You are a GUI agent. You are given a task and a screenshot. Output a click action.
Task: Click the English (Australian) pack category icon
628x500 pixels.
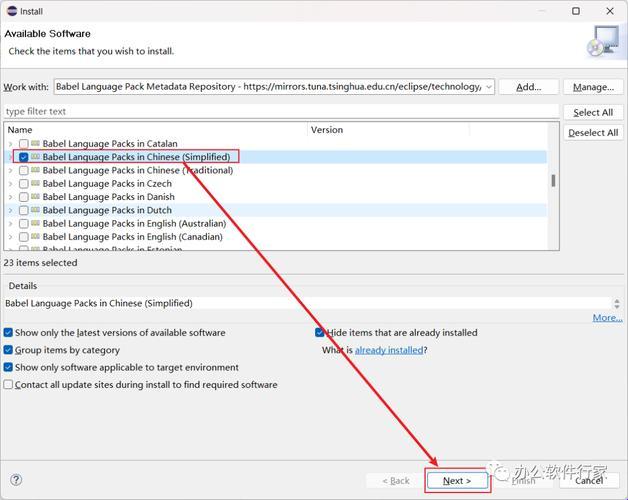click(x=35, y=224)
